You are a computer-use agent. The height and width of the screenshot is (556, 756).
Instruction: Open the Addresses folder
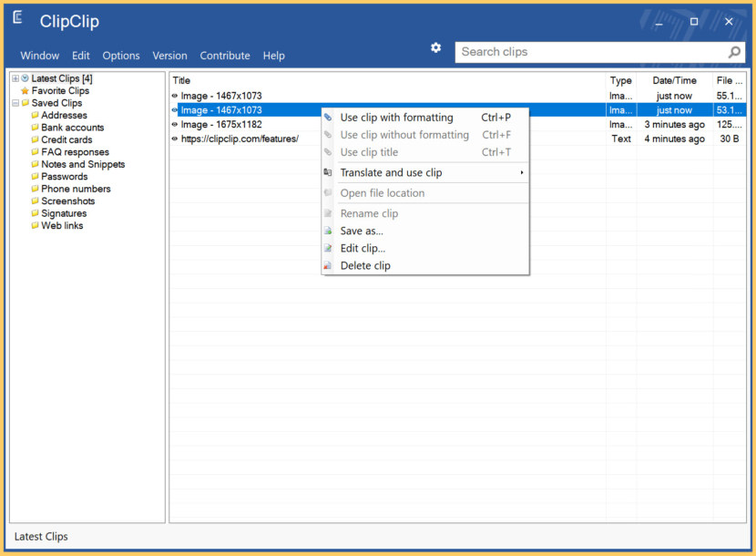[64, 115]
